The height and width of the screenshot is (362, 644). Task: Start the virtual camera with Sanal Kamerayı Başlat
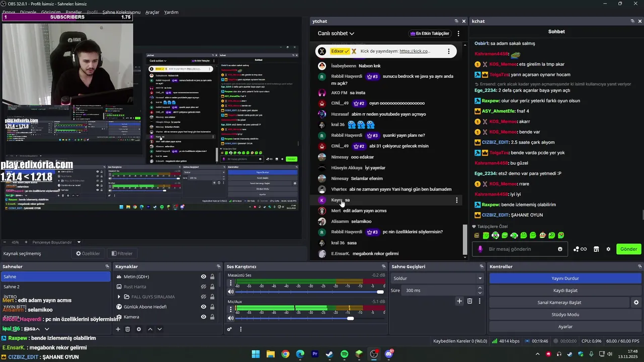pos(559,303)
